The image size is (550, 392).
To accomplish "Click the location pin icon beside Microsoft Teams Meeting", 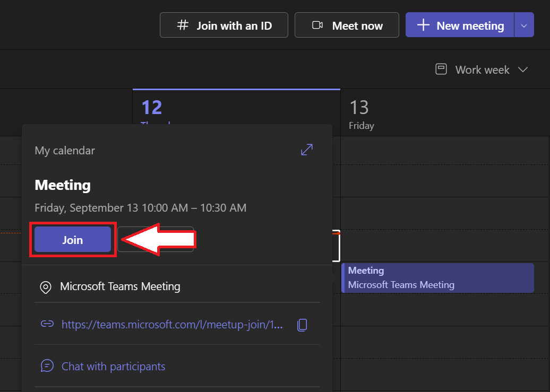I will pyautogui.click(x=45, y=287).
